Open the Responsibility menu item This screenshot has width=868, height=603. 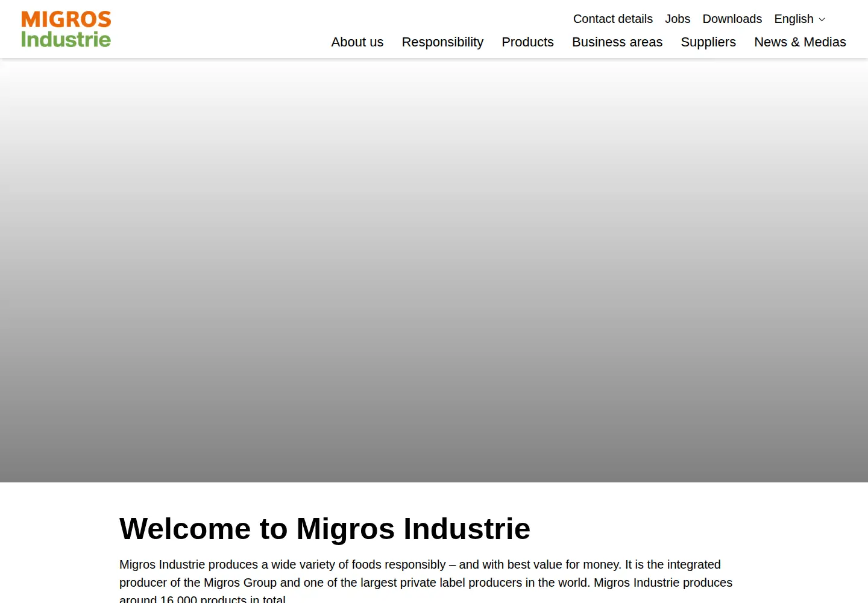click(x=442, y=42)
